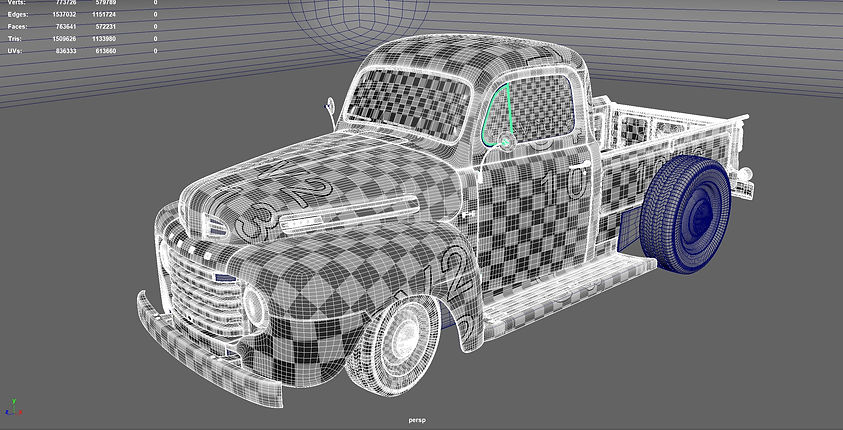The width and height of the screenshot is (843, 430).
Task: Click the first count value in the Tris row
Action: point(64,39)
